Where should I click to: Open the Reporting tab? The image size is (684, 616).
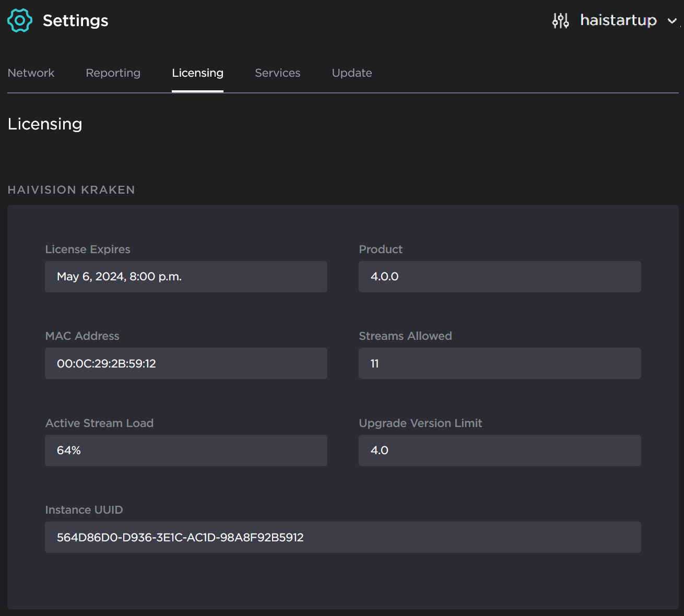pyautogui.click(x=113, y=73)
